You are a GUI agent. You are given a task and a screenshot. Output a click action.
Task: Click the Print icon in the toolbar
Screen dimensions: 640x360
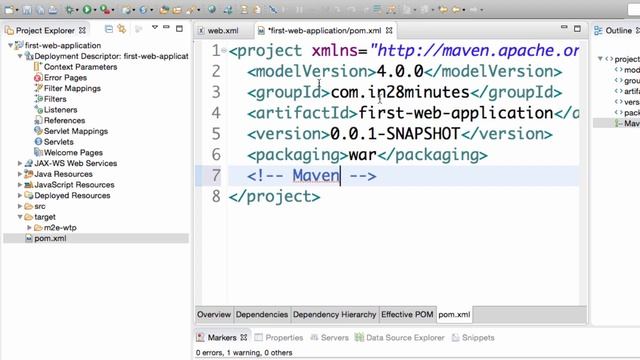click(53, 9)
